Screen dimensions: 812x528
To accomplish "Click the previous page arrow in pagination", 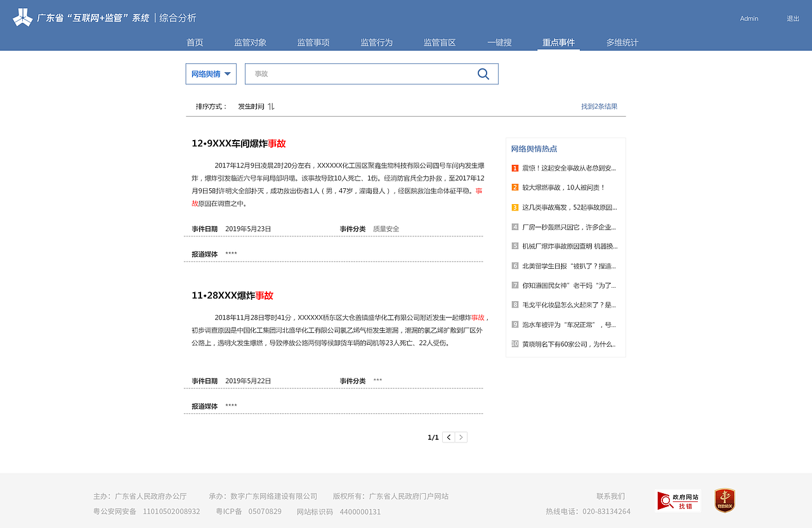I will coord(449,437).
